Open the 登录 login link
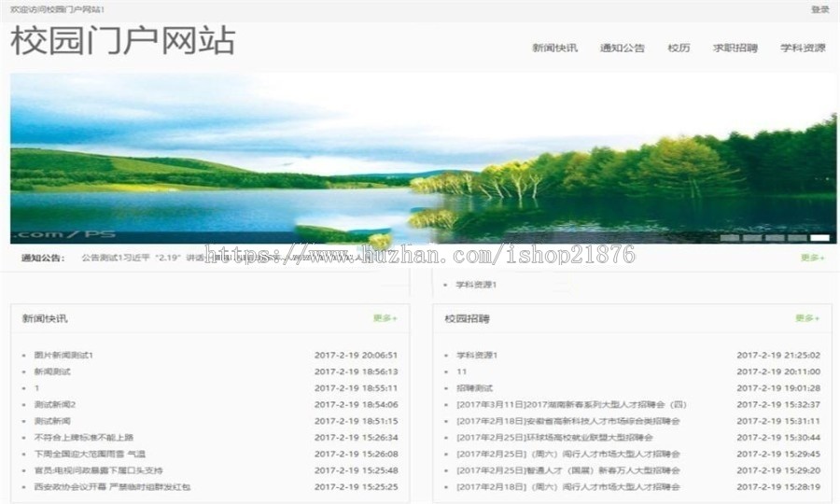 (820, 9)
